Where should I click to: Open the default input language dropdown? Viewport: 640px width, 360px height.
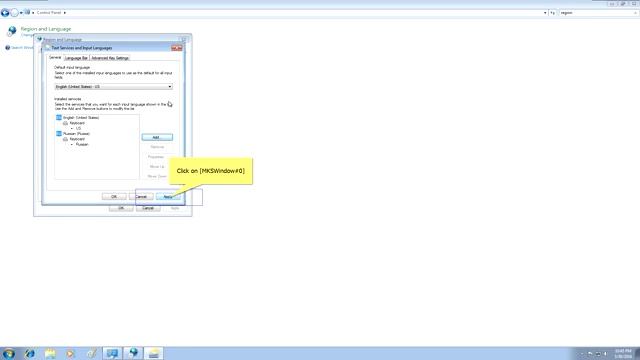click(113, 87)
